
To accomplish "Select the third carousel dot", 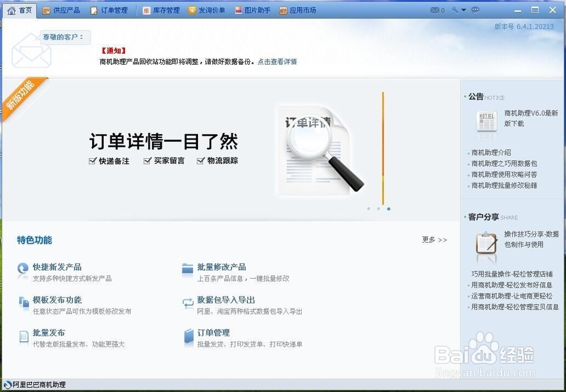I will coord(388,209).
